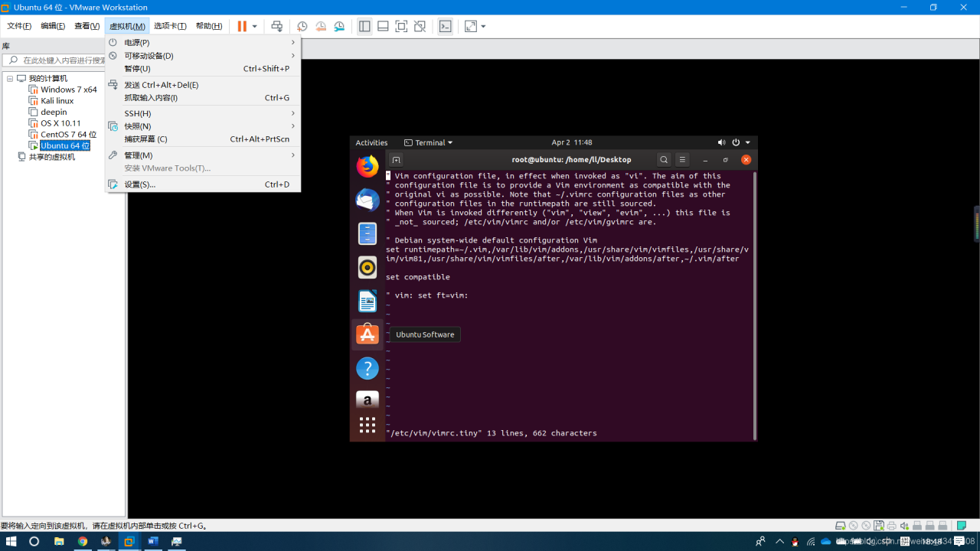Open the dropdown arrow next to pause button
The height and width of the screenshot is (551, 980).
coord(255,26)
